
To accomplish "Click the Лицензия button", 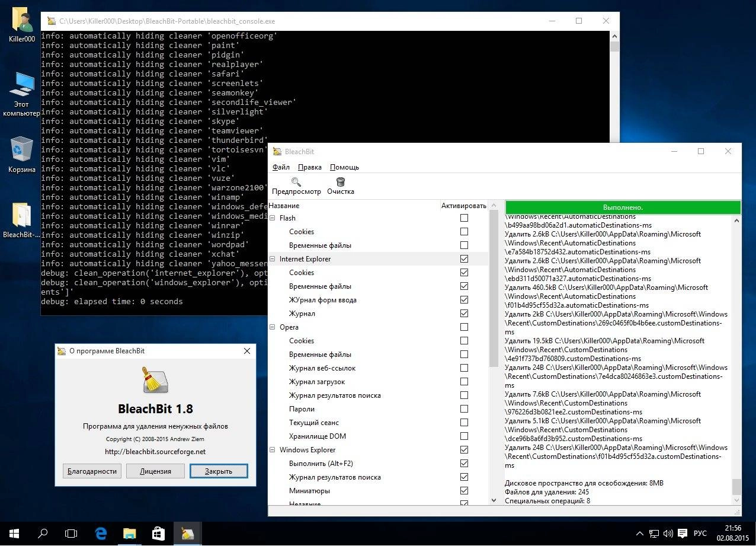I will pos(155,471).
